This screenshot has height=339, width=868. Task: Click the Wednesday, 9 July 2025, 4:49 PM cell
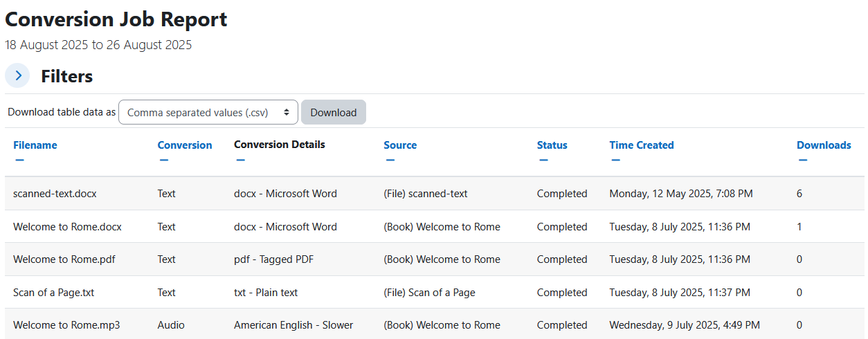pos(685,325)
